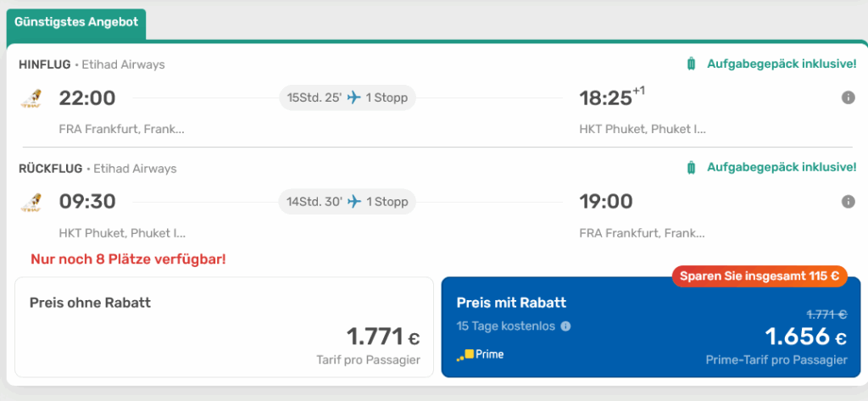
Task: Click the airplane icon on return stopover
Action: point(354,202)
